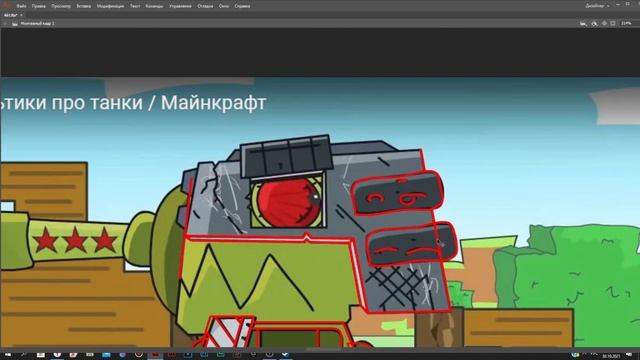Open the Просмотр menu

61,6
